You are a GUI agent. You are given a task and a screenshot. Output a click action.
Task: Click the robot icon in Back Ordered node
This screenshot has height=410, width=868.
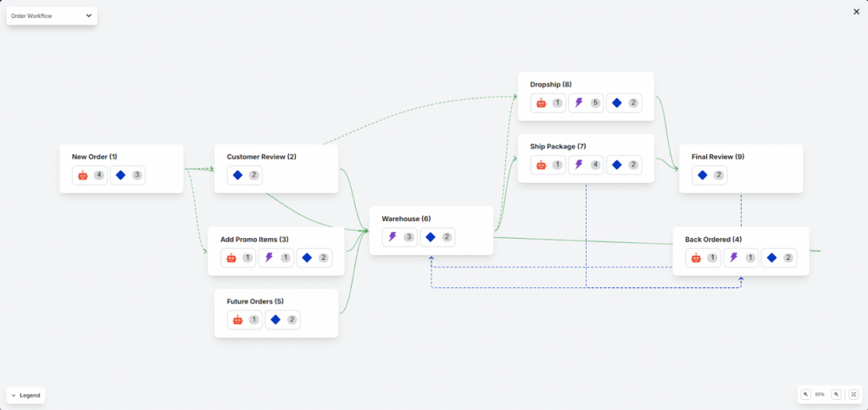[x=696, y=258]
